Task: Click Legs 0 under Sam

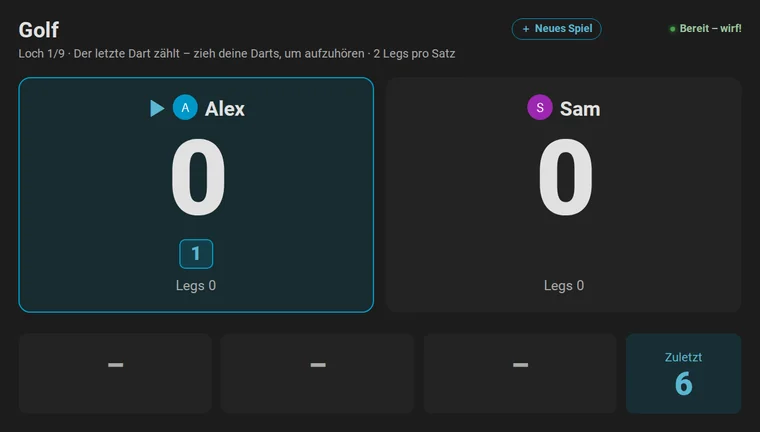Action: click(x=564, y=286)
